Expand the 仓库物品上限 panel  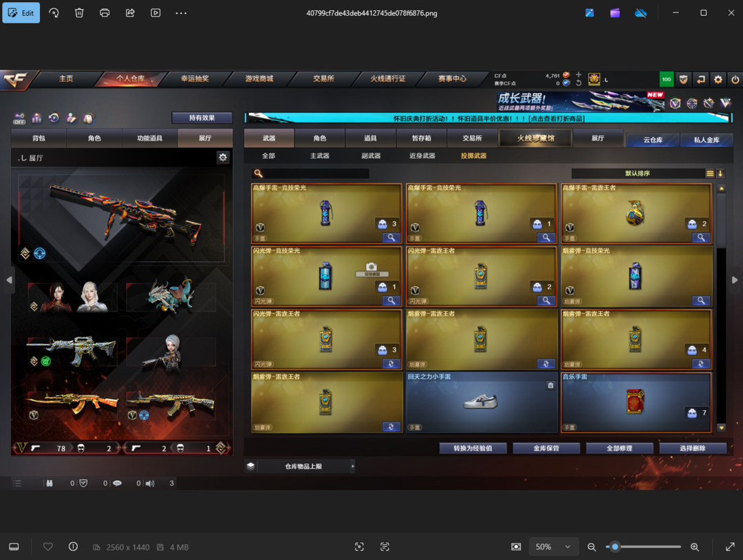point(352,466)
